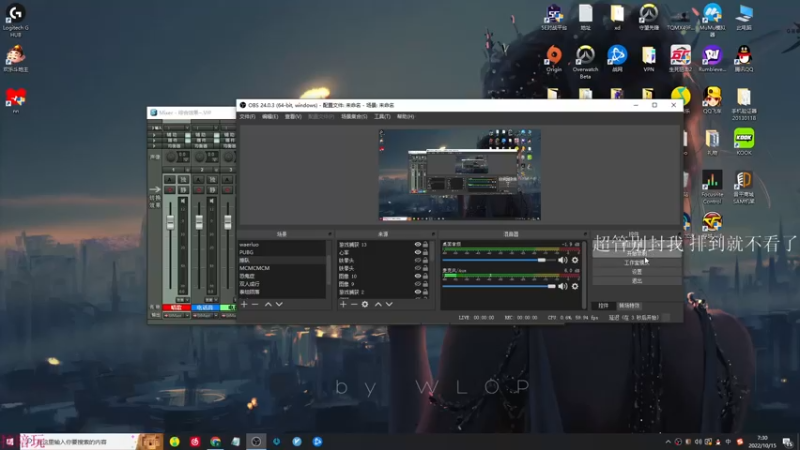Open dropdown beside channel number 2 in Mixer
The height and width of the screenshot is (450, 800).
[x=216, y=169]
